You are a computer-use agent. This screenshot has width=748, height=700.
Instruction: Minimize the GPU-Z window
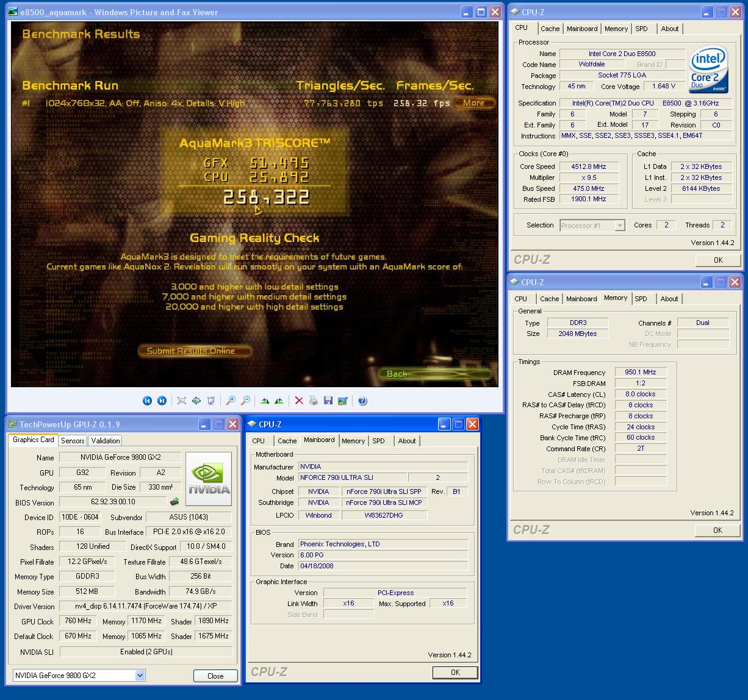pos(204,424)
